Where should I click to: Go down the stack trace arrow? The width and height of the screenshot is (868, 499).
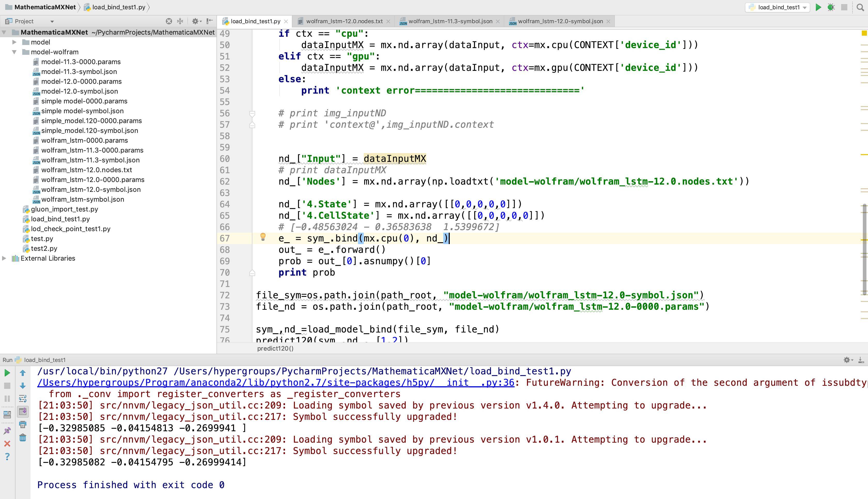click(x=22, y=386)
